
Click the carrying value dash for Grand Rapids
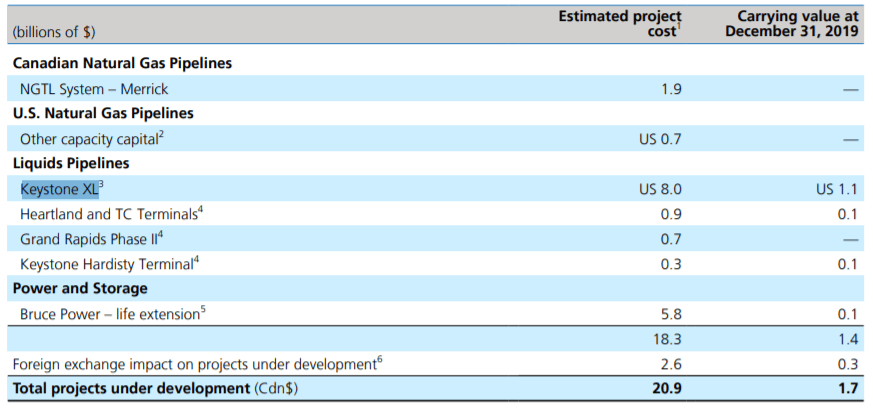(851, 240)
